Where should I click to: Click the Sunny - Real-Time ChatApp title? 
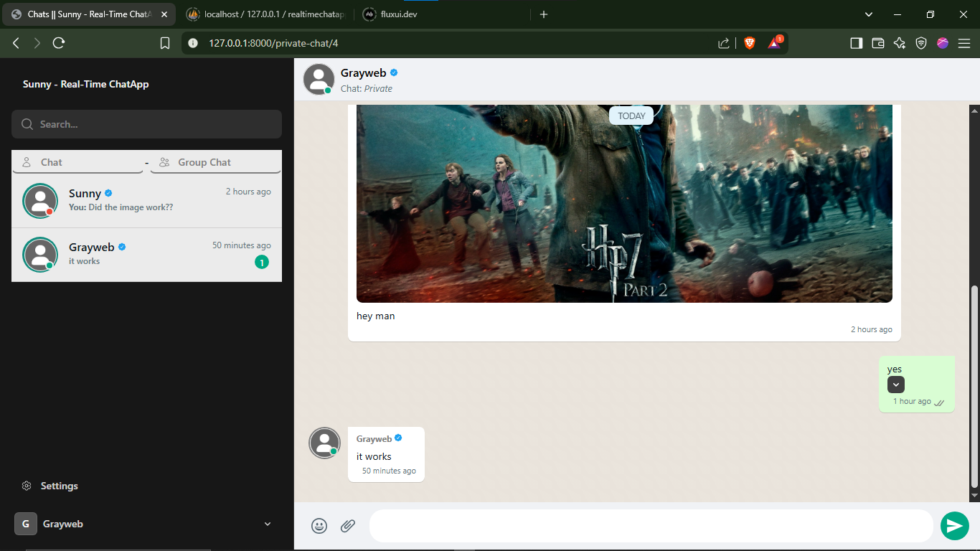(86, 84)
